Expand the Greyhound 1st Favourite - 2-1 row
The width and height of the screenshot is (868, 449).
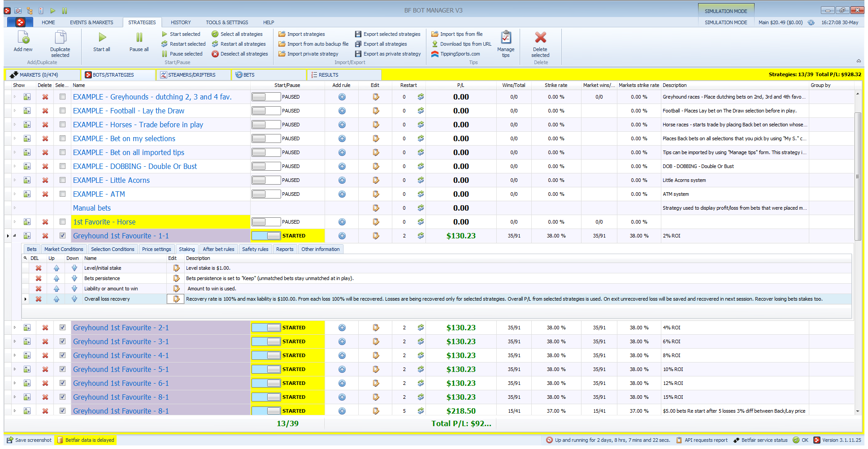tap(14, 328)
